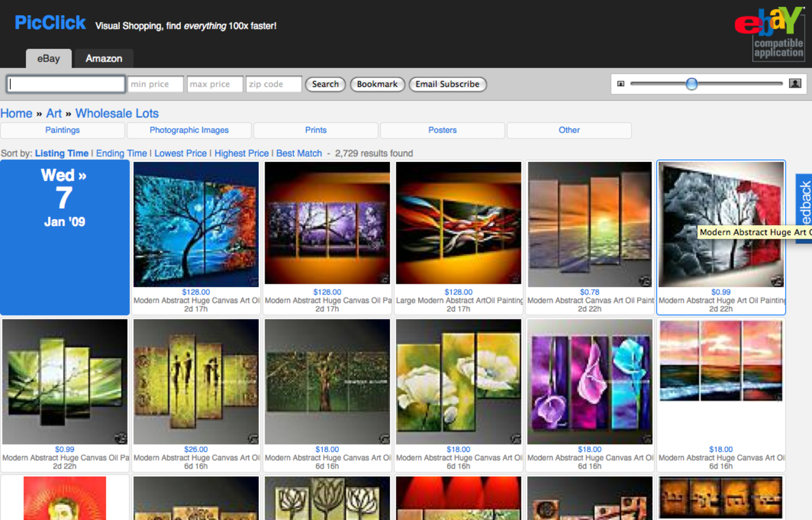Click the large image size icon
This screenshot has width=812, height=520.
(x=794, y=84)
